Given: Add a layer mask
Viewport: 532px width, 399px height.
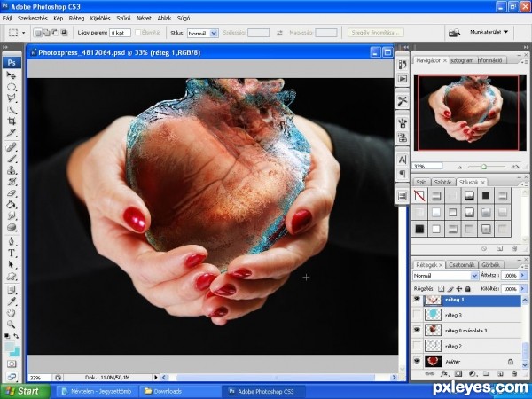Looking at the screenshot, I should [x=458, y=373].
